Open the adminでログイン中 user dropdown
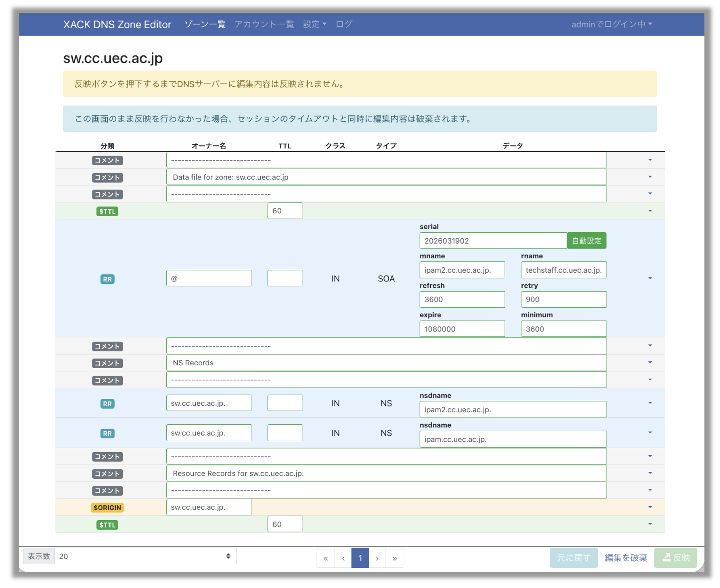Image resolution: width=720 pixels, height=588 pixels. click(611, 24)
